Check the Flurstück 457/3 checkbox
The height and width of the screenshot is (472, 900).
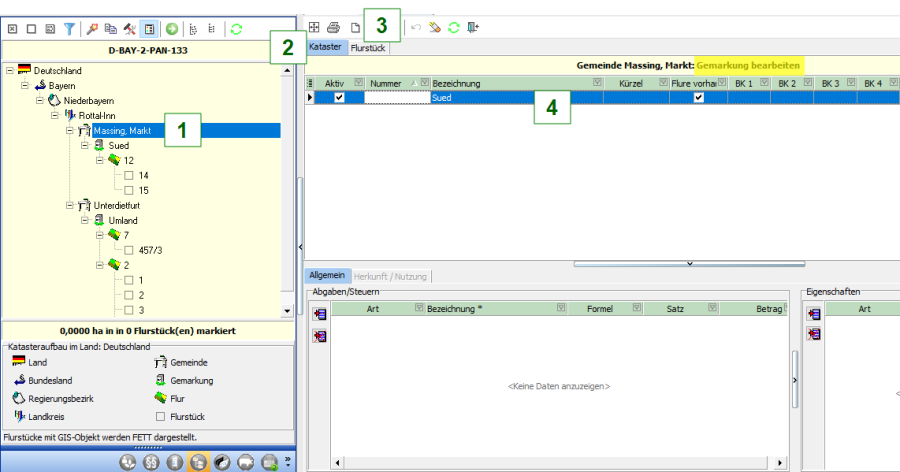pyautogui.click(x=129, y=250)
